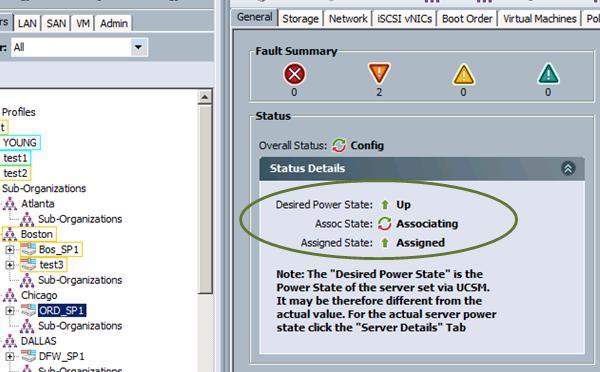Select the DFW_SP1 service profile

[61, 356]
